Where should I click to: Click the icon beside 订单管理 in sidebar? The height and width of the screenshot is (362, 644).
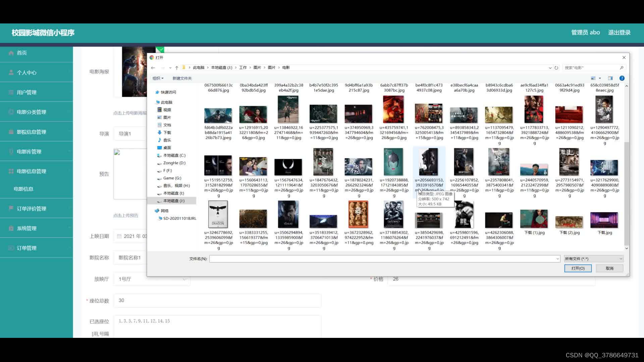pyautogui.click(x=11, y=248)
